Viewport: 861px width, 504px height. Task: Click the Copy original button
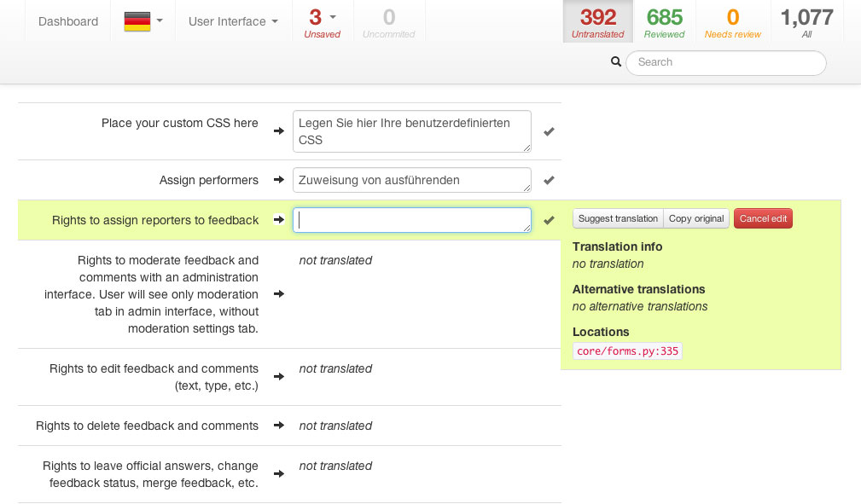pyautogui.click(x=696, y=218)
